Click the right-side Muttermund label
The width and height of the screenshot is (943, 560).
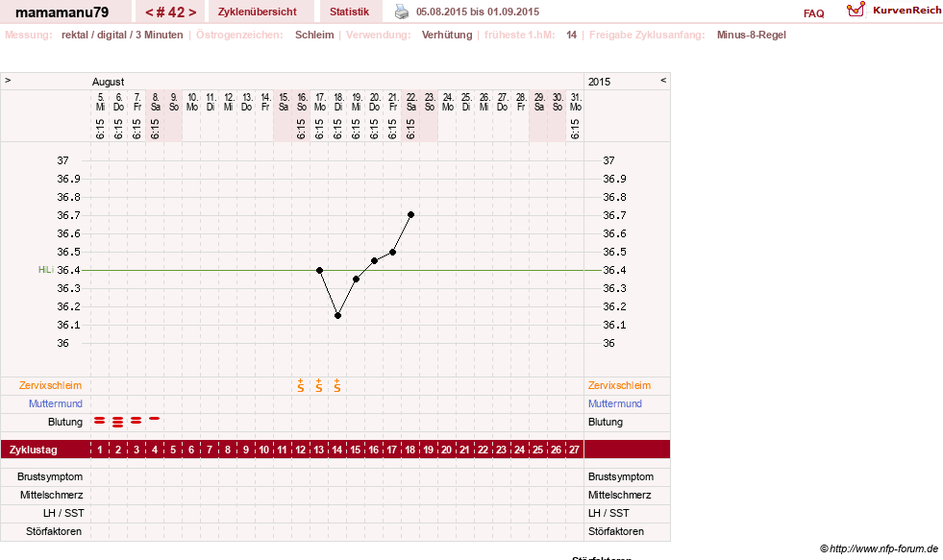(614, 403)
